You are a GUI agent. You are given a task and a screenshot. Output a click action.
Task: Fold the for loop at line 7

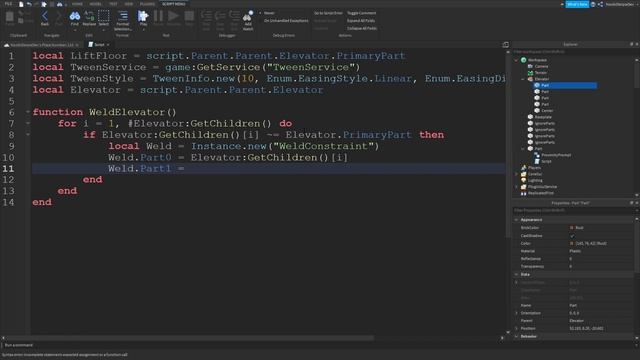[x=28, y=123]
